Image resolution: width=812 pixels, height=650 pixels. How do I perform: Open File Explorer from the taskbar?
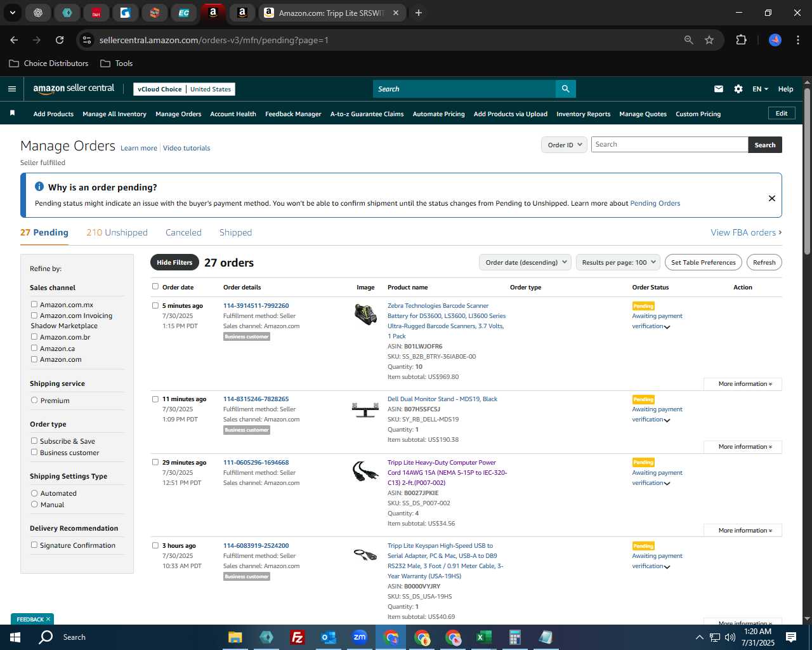(x=235, y=637)
